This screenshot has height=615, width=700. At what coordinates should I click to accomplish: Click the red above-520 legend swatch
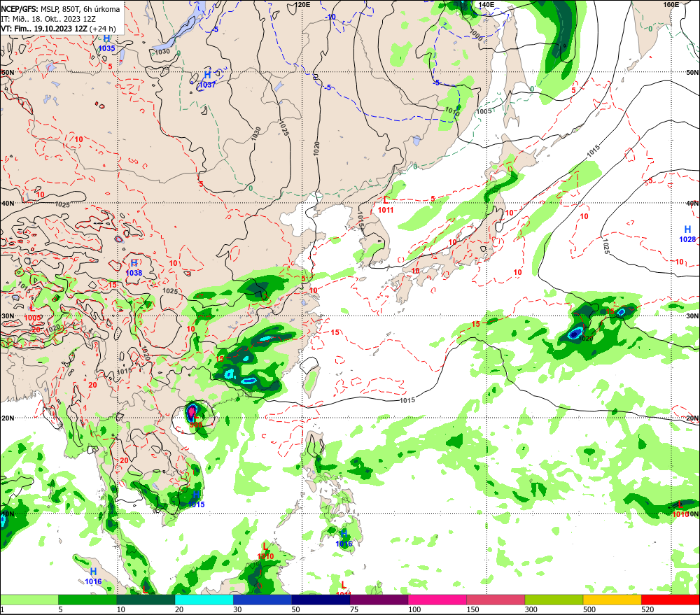point(671,600)
